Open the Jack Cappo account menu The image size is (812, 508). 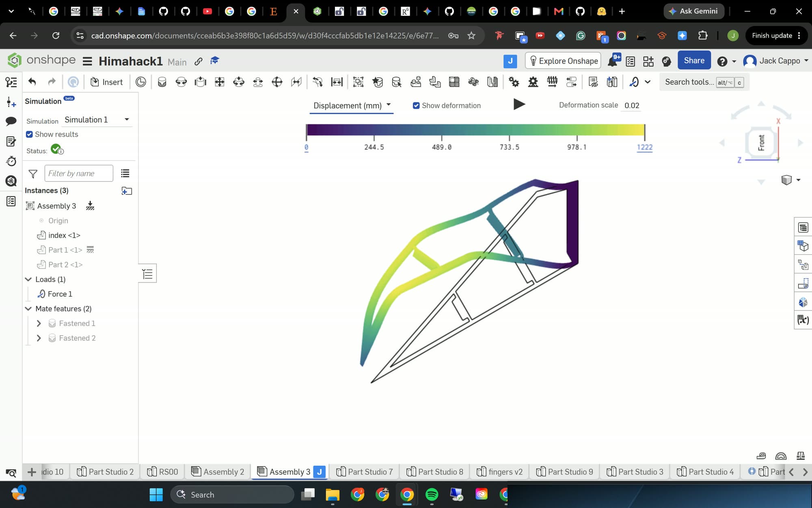coord(775,61)
